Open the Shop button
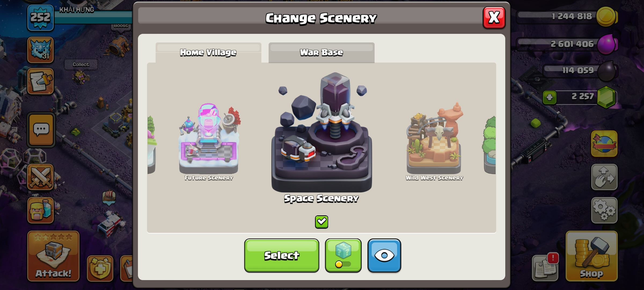Viewport: 644px width, 290px height. pyautogui.click(x=592, y=256)
